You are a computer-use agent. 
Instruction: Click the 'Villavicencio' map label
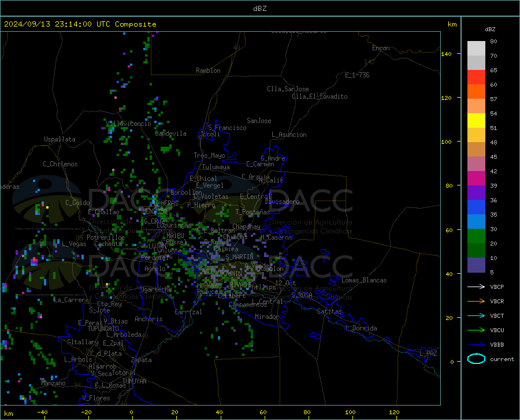pos(128,124)
